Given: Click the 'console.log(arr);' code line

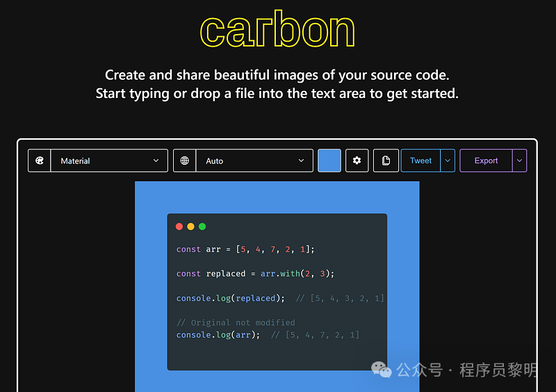Looking at the screenshot, I should (x=218, y=335).
